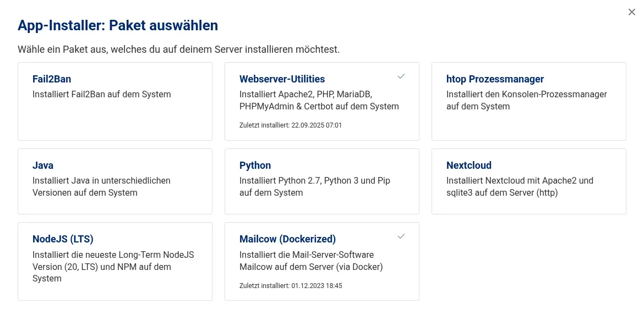644x326 pixels.
Task: Click 'Installiert Fail2Ban auf dem System' description
Action: (x=101, y=95)
